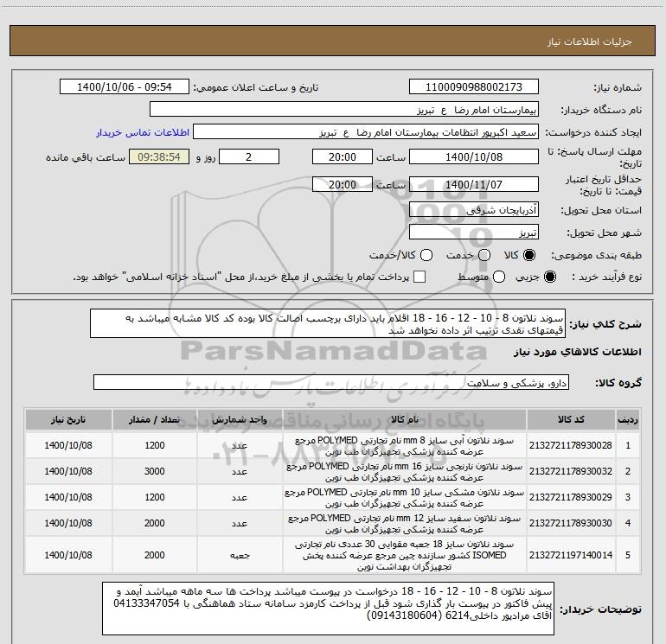Click the تعداد / مقدار column header
Image resolution: width=666 pixels, height=644 pixels.
point(155,420)
